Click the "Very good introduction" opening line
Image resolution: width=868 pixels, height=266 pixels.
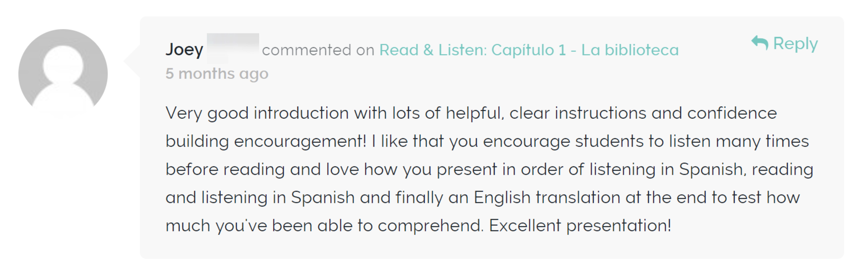click(257, 113)
